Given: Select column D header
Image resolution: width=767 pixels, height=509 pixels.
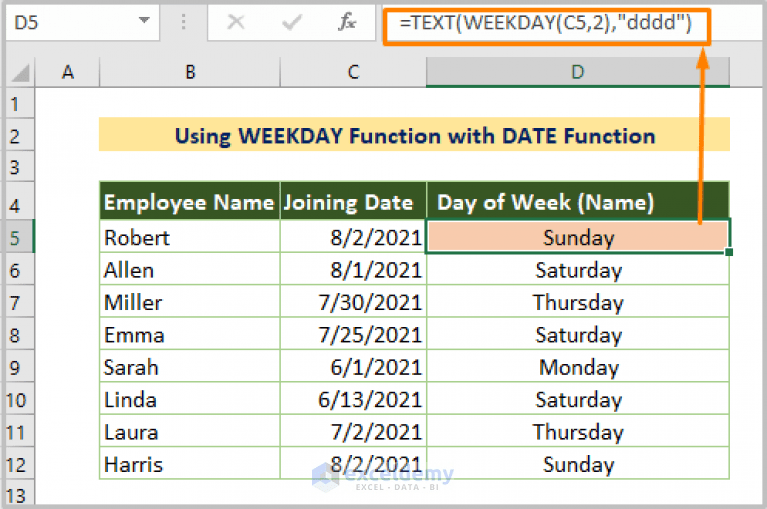Looking at the screenshot, I should tap(578, 72).
